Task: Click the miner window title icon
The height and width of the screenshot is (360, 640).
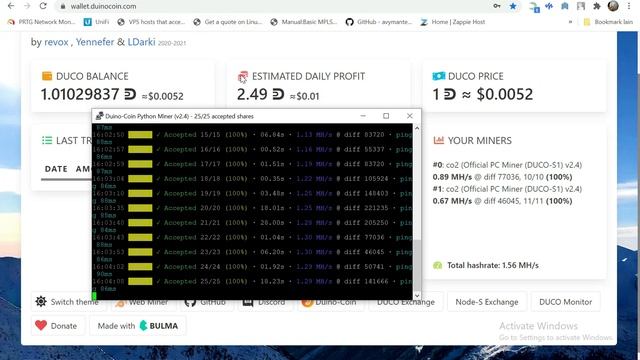Action: pyautogui.click(x=99, y=116)
